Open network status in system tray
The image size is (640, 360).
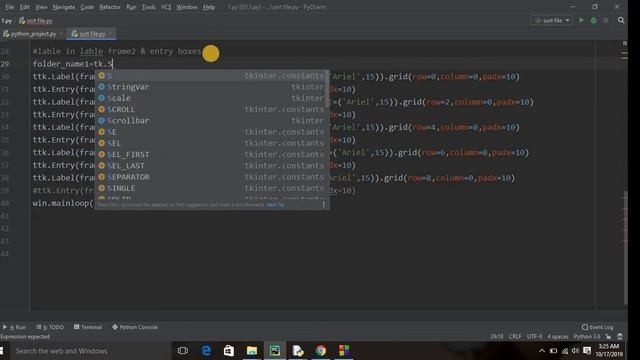pyautogui.click(x=565, y=351)
